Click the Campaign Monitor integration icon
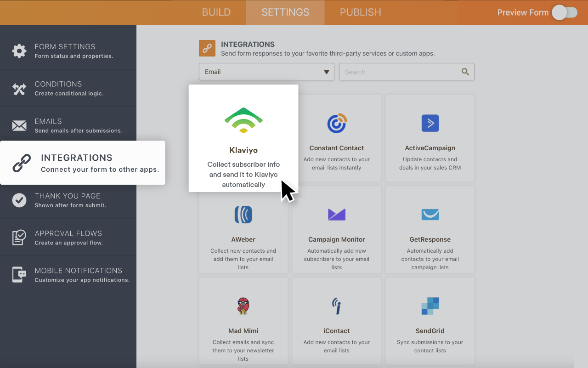This screenshot has height=368, width=588. pyautogui.click(x=337, y=215)
